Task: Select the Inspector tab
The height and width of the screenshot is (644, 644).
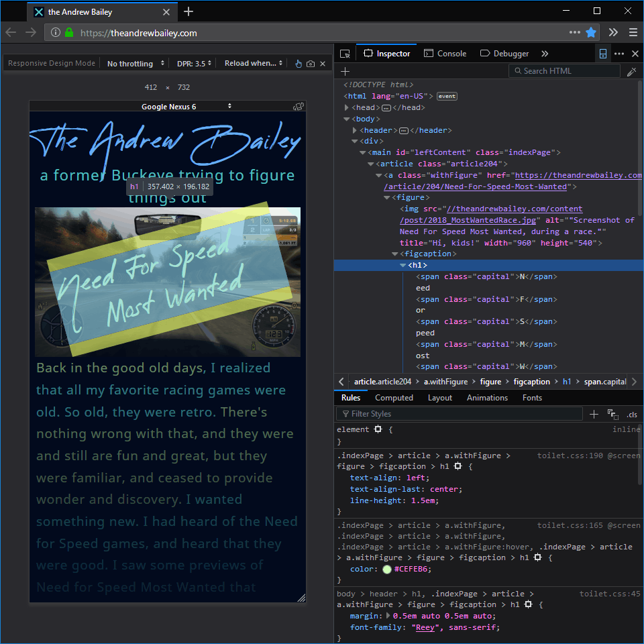Action: [x=386, y=54]
